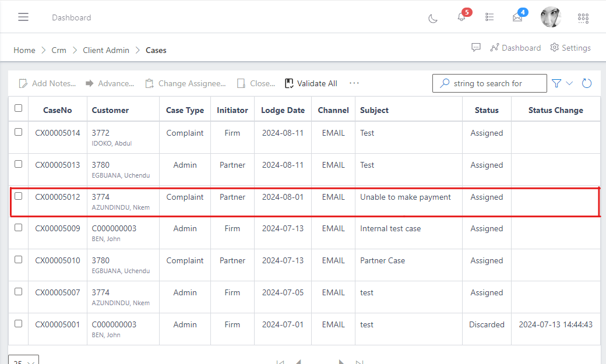Check the select-all checkbox in table header
Image resolution: width=606 pixels, height=364 pixels.
18,108
